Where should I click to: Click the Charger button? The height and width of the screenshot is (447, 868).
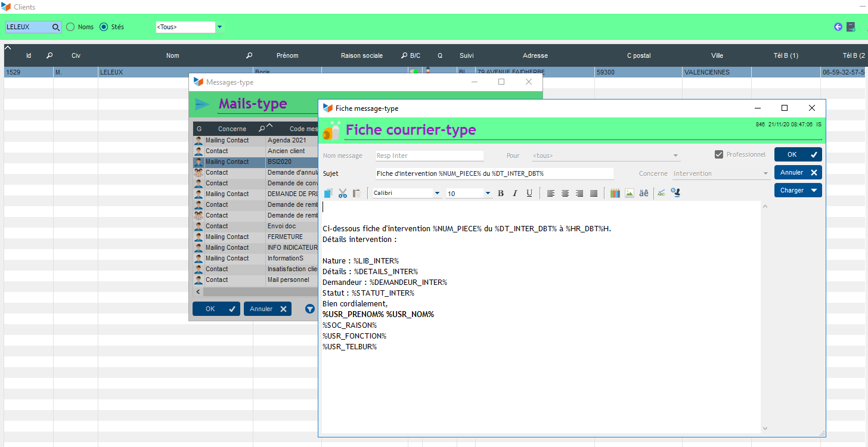[798, 191]
